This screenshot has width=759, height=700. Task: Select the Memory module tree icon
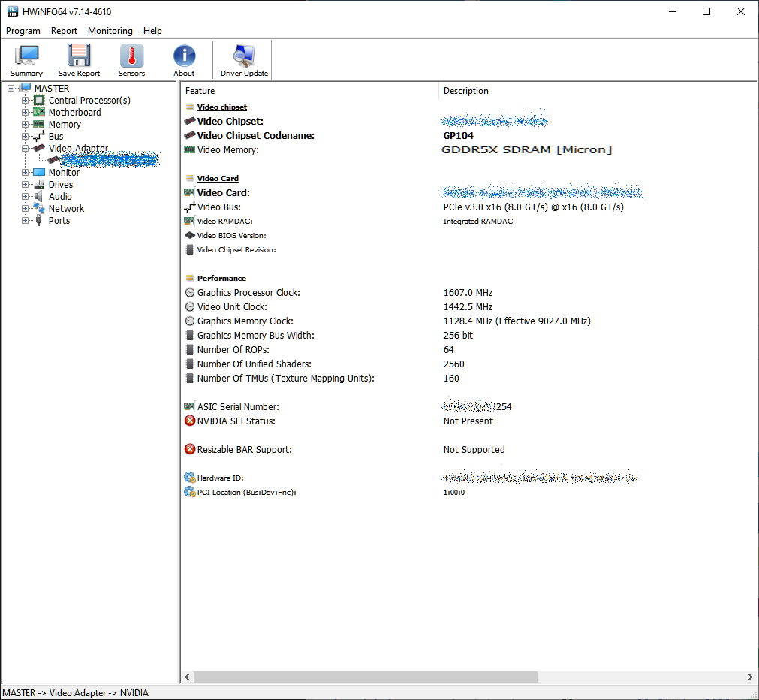[x=39, y=124]
